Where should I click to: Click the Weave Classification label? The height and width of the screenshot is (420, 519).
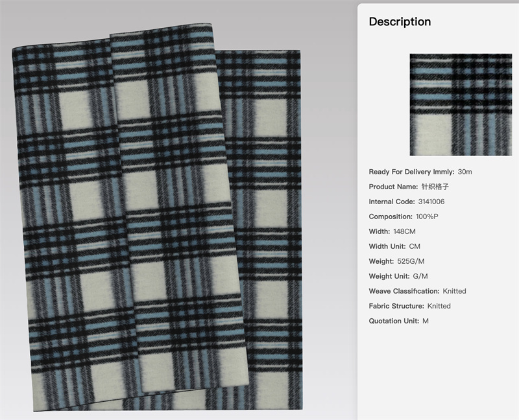tap(404, 291)
